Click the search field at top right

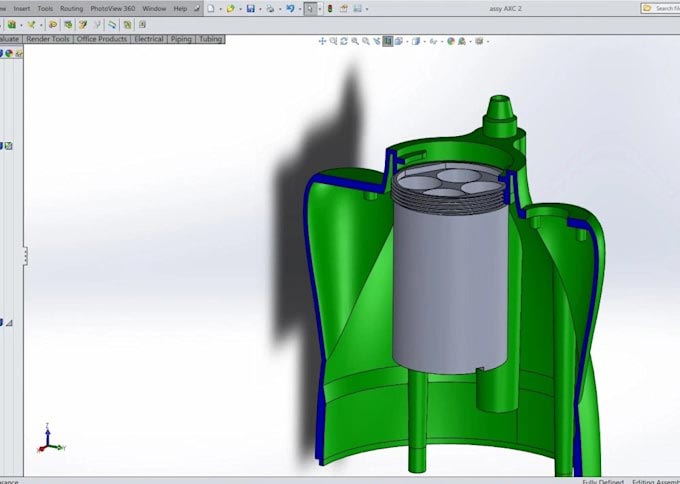pyautogui.click(x=663, y=8)
